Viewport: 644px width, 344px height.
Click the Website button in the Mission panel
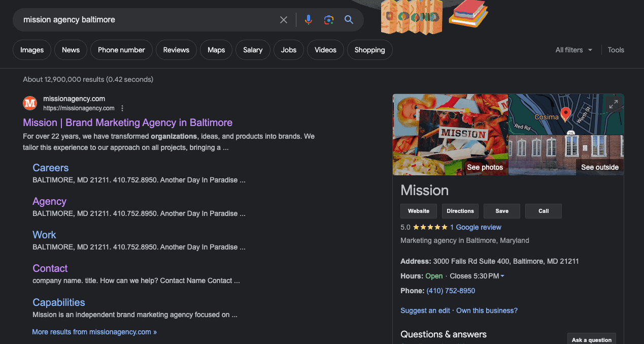click(x=419, y=211)
